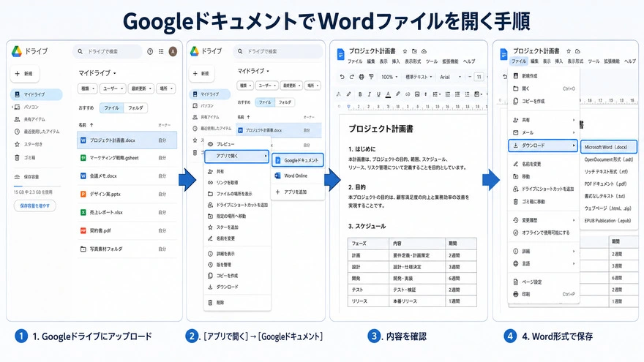Screen dimensions: 644x362
Task: Open the Arial font dropdown
Action: coord(451,77)
